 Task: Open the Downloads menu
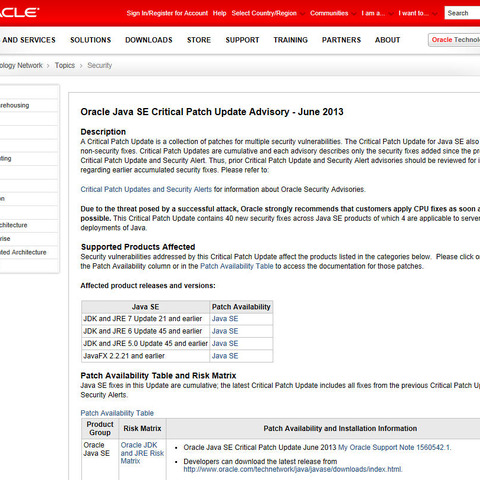(x=149, y=40)
